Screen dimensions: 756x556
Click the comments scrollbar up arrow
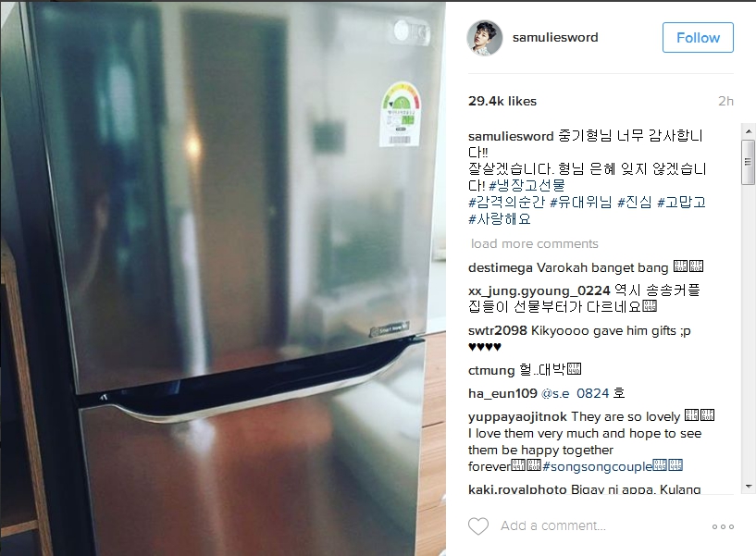click(x=749, y=131)
